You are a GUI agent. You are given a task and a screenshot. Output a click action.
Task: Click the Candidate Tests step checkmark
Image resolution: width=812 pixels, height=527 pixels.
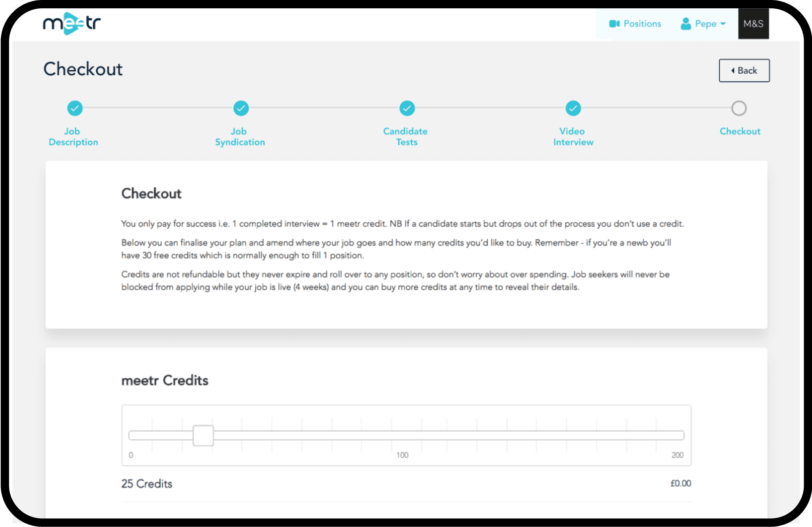(407, 108)
